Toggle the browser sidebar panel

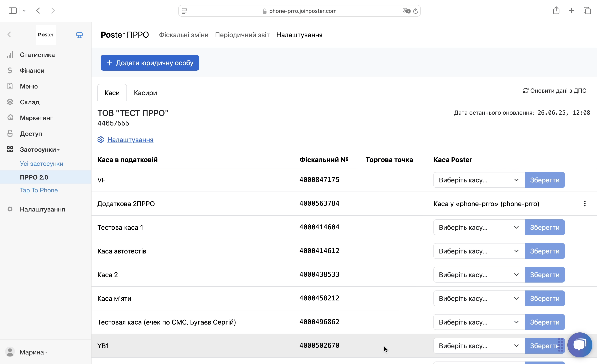point(13,10)
